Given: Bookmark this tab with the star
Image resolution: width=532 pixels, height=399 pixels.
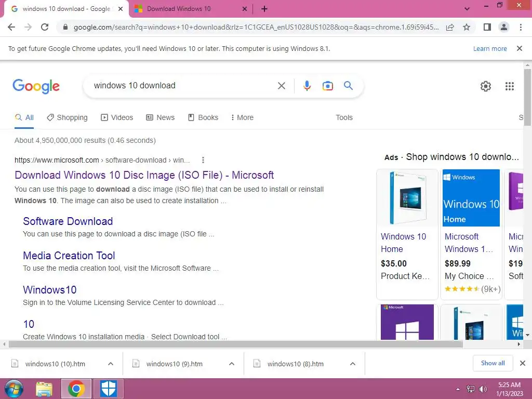Looking at the screenshot, I should pyautogui.click(x=467, y=27).
